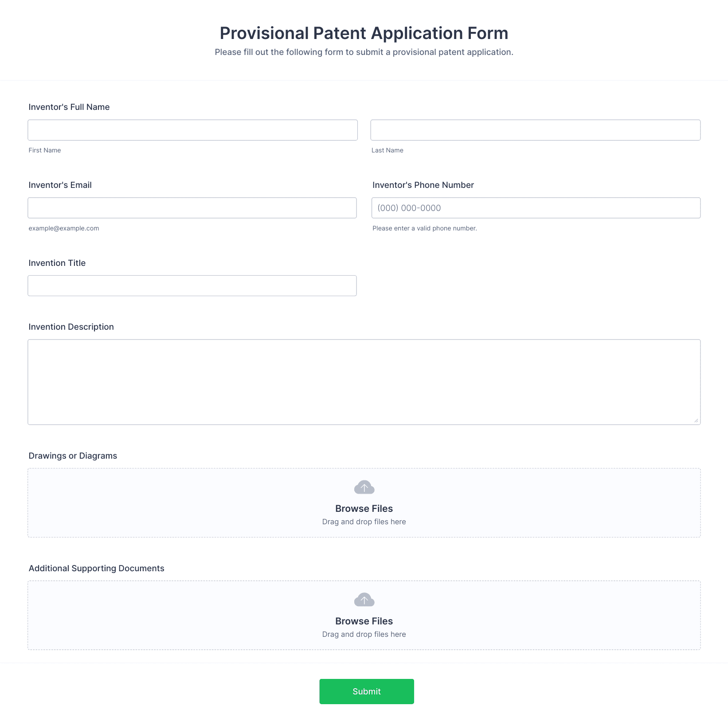Click the Inventor's Phone Number label
The height and width of the screenshot is (725, 728).
pos(423,185)
